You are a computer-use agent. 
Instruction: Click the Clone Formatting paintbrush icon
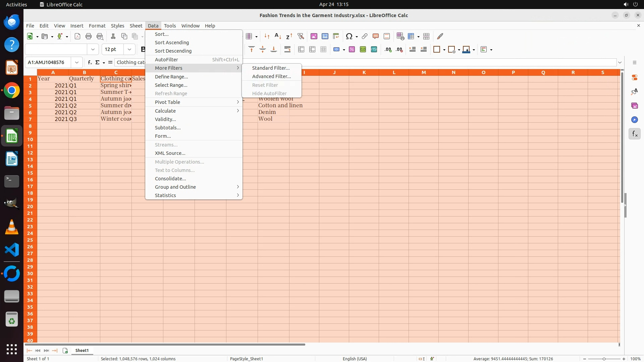pos(440,36)
